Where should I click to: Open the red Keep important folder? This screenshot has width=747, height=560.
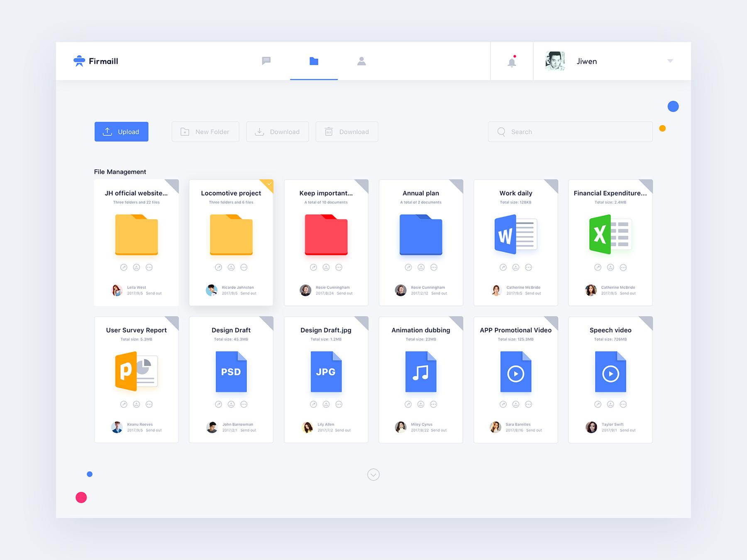pyautogui.click(x=326, y=234)
